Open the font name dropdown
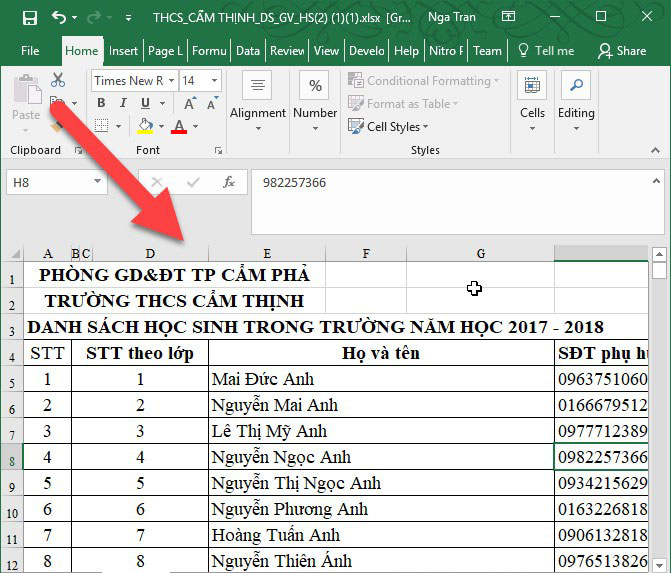 [171, 80]
